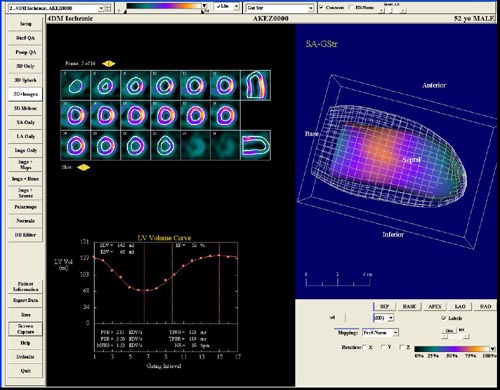This screenshot has width=500, height=390.
Task: Switch to Imgs + Scores view
Action: click(x=26, y=193)
